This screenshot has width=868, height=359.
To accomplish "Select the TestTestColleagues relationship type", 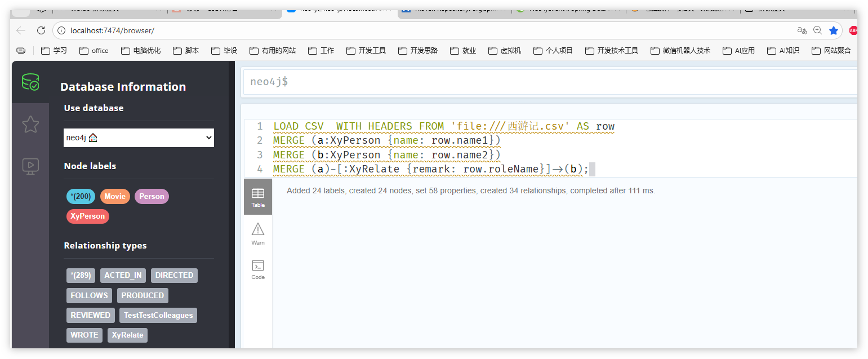I will coord(158,315).
